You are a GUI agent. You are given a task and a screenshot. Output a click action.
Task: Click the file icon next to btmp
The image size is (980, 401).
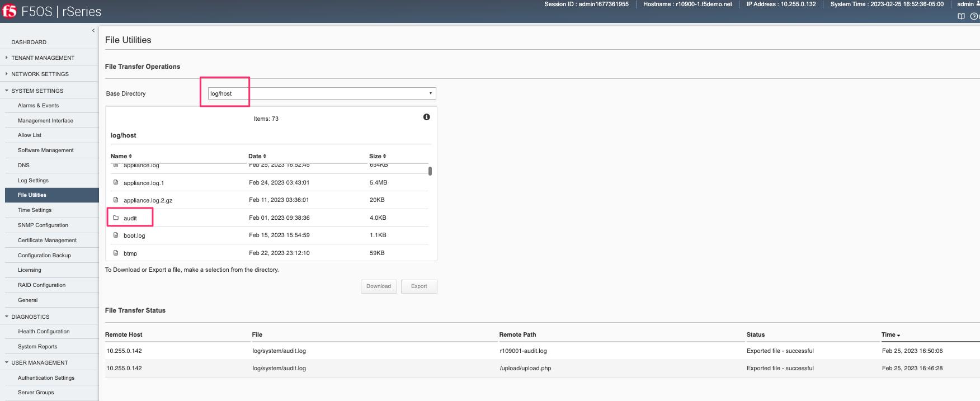[x=116, y=253]
